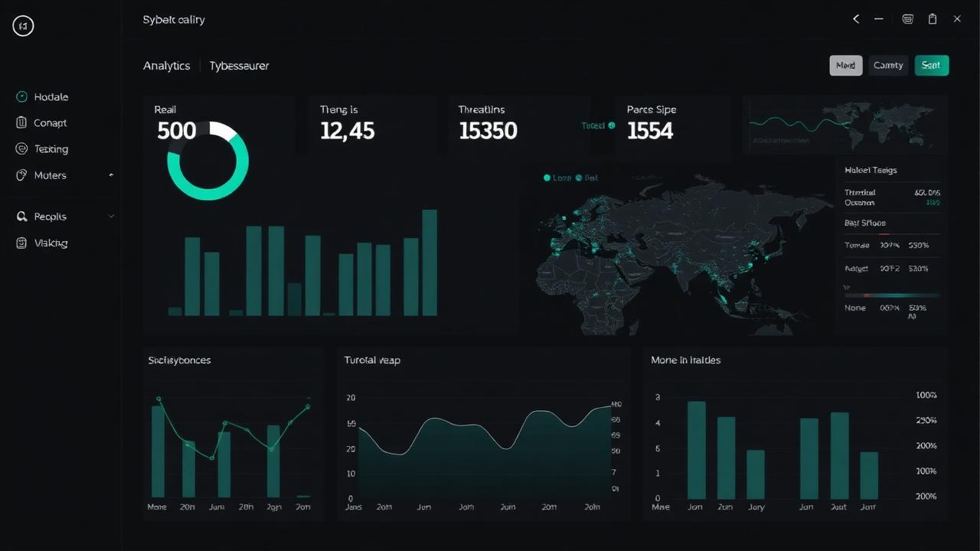Click the clipboard icon in title bar
This screenshot has height=551, width=980.
933,19
